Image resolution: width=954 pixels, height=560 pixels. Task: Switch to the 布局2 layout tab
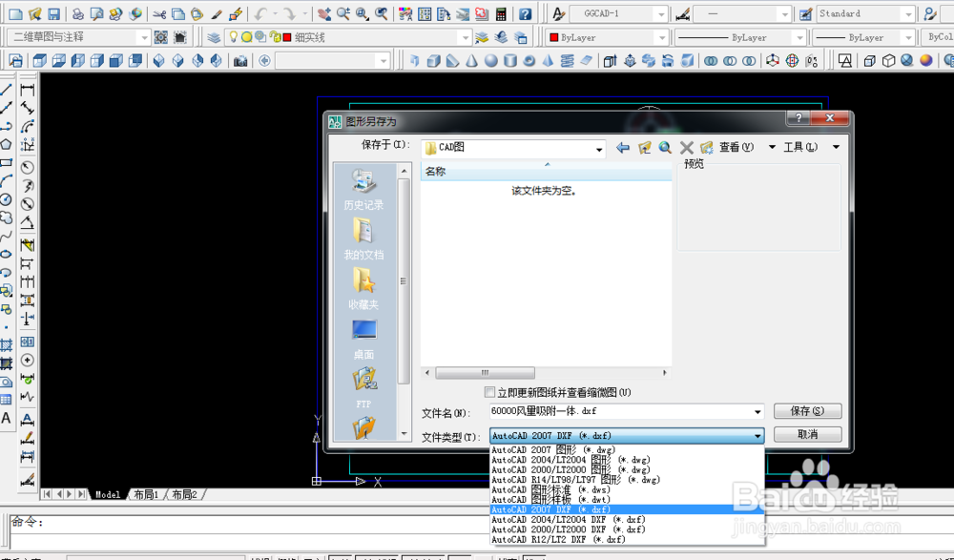(x=184, y=494)
